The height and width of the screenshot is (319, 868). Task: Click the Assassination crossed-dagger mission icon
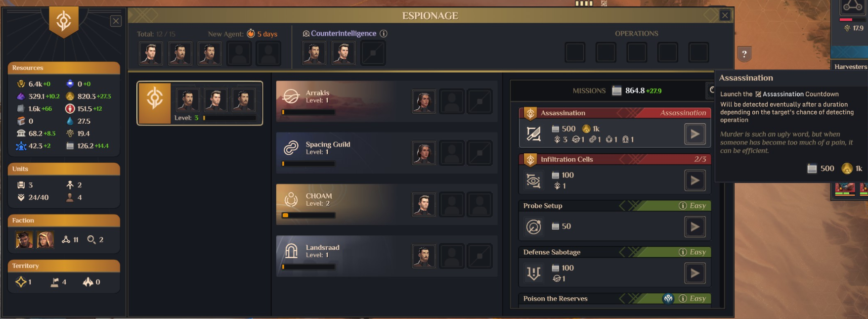tap(533, 134)
